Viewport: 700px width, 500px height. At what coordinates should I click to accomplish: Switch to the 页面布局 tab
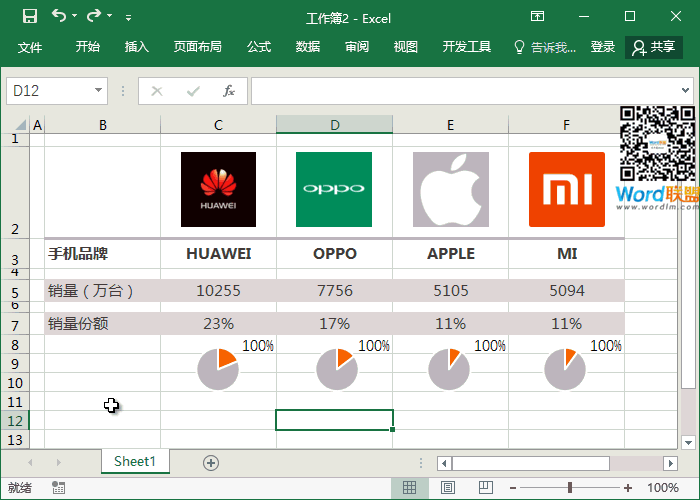[197, 46]
